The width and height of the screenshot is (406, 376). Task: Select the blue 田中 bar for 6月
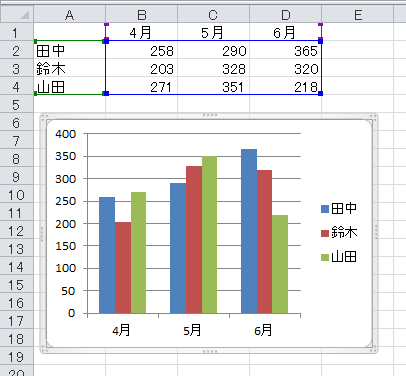pyautogui.click(x=249, y=231)
